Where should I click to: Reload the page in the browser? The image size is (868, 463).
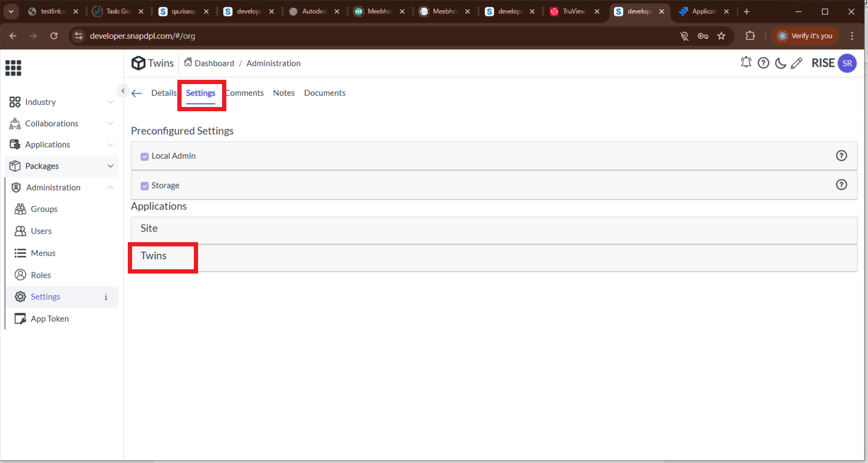[x=54, y=36]
